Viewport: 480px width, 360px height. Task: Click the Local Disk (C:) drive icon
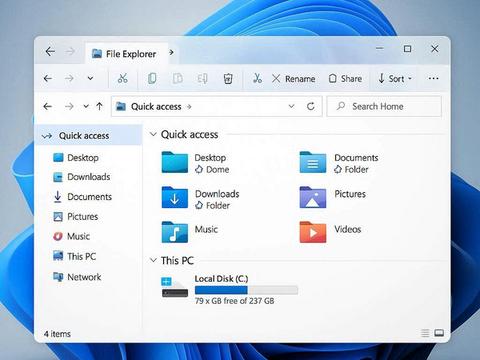pyautogui.click(x=175, y=287)
